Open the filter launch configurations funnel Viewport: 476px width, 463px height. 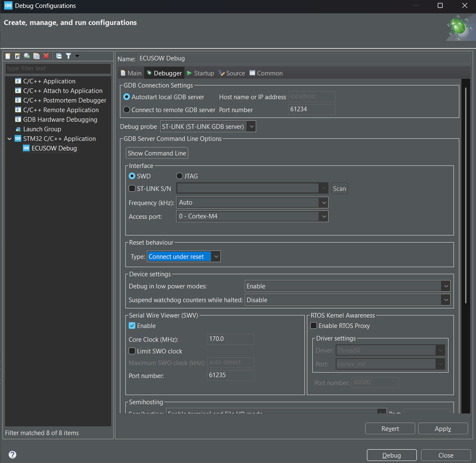(x=68, y=56)
